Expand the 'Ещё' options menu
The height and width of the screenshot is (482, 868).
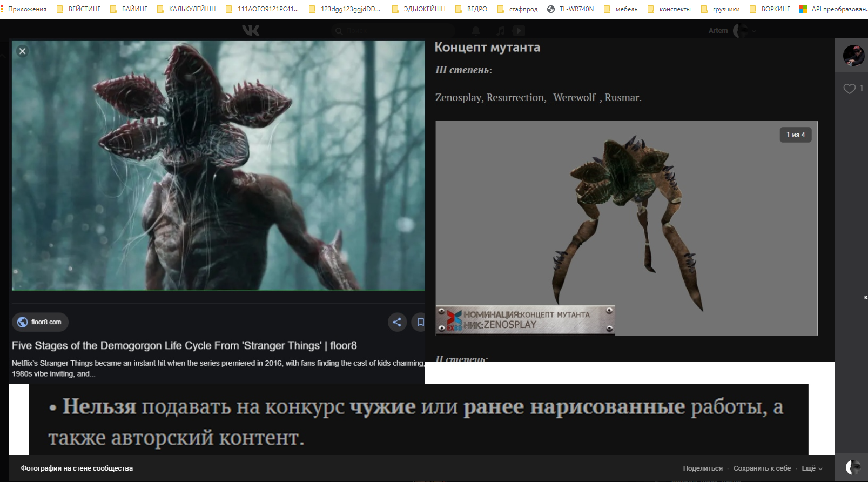[812, 468]
